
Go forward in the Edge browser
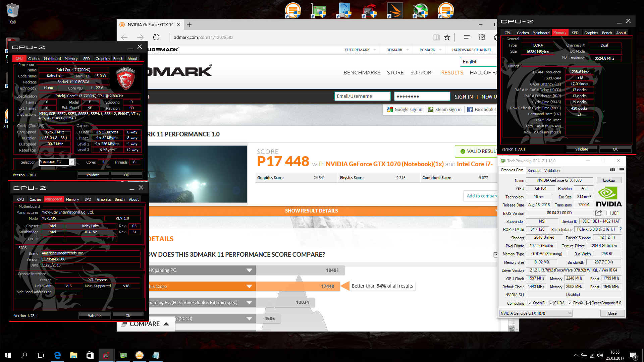(x=140, y=37)
